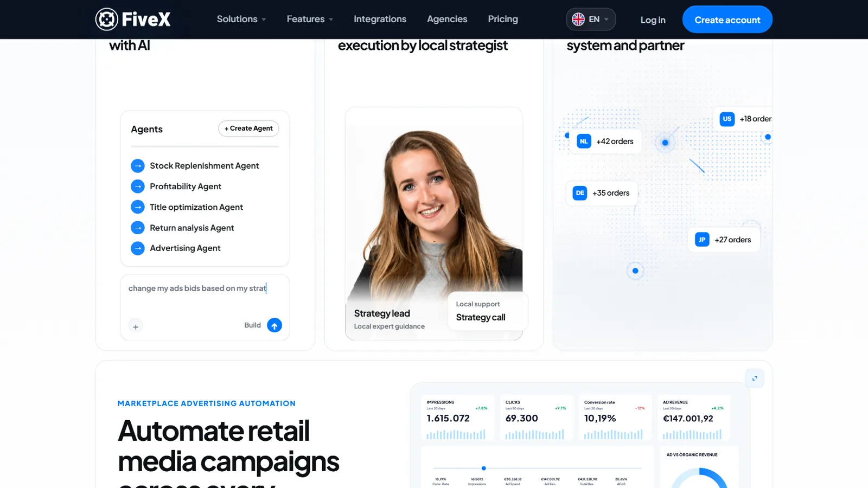Click the UK flag language icon
Screen dimensions: 868x488
[x=578, y=20]
